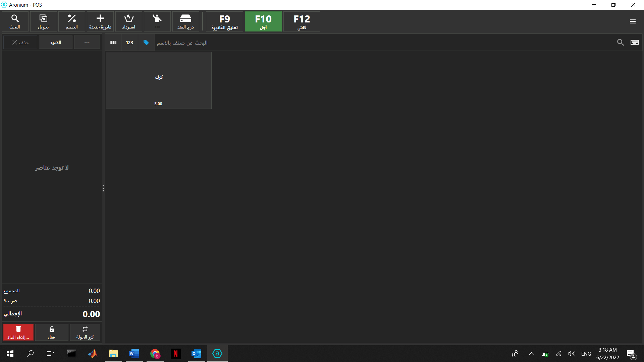The image size is (644, 362).
Task: Toggle search by name tag icon
Action: point(146,43)
